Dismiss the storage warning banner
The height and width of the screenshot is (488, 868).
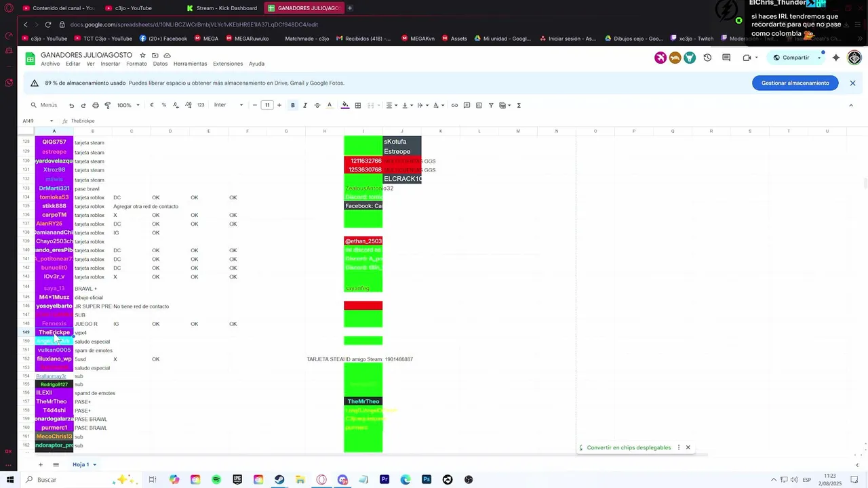pos(852,83)
